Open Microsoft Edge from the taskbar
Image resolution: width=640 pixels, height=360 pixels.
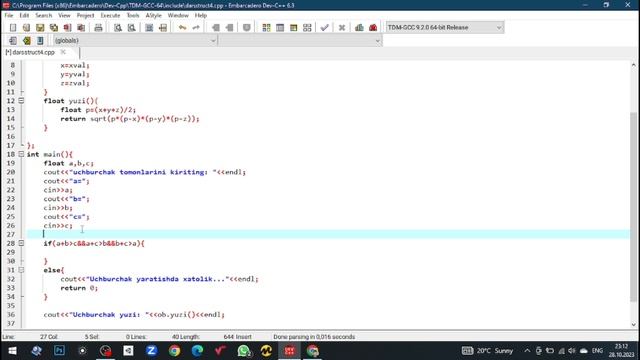click(x=198, y=351)
